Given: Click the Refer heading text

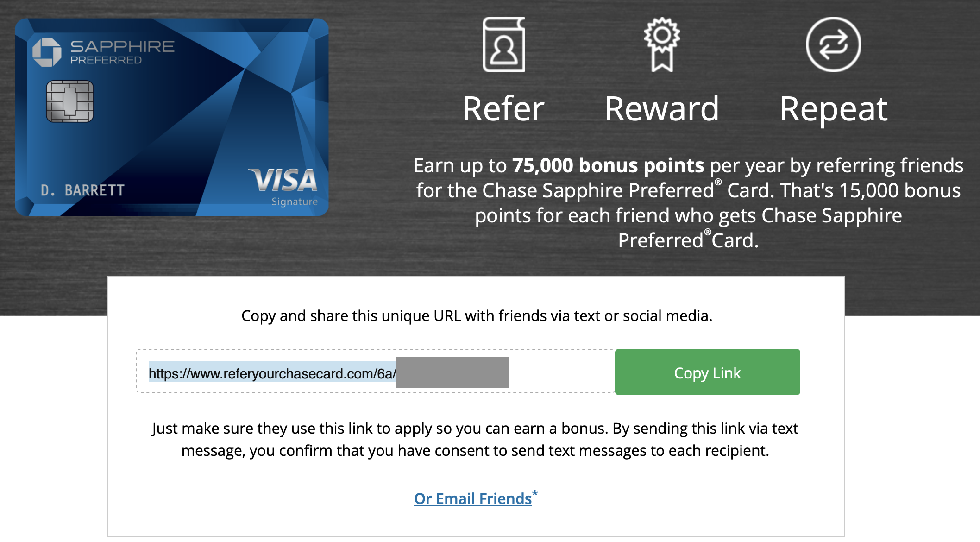Looking at the screenshot, I should pyautogui.click(x=503, y=109).
